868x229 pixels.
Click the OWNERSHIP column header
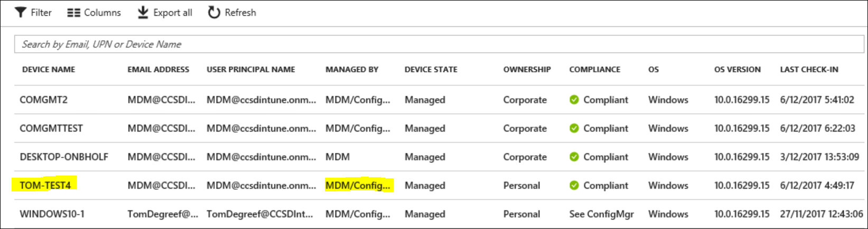tap(527, 69)
